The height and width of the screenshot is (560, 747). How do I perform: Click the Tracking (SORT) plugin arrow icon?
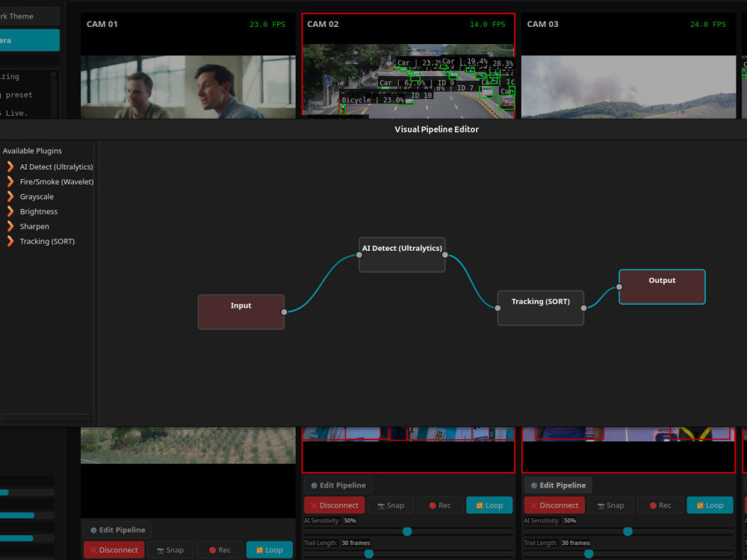[10, 241]
